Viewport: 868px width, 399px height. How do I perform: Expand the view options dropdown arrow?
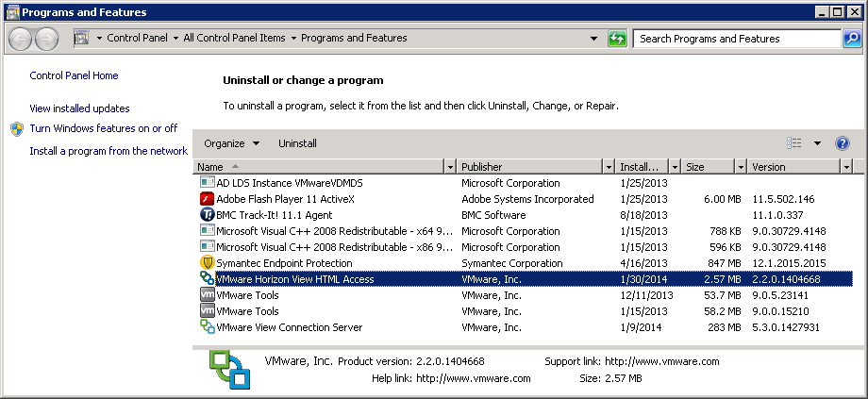(817, 143)
